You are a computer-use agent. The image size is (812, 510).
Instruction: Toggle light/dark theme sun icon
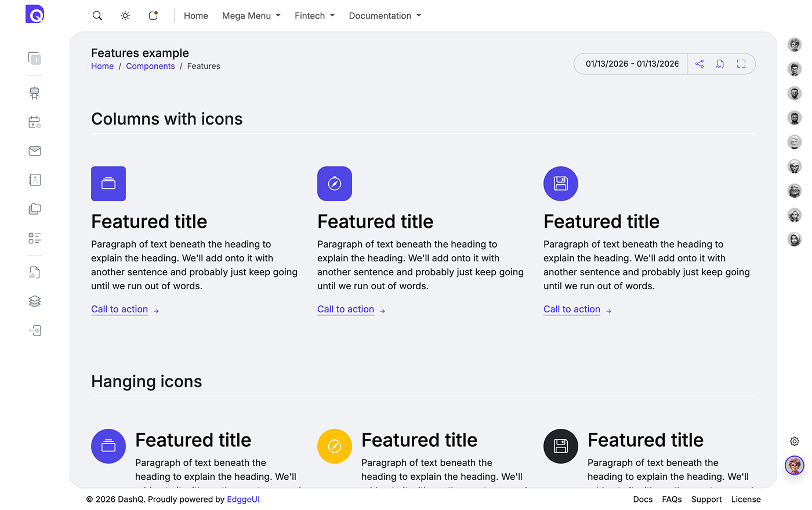click(125, 16)
